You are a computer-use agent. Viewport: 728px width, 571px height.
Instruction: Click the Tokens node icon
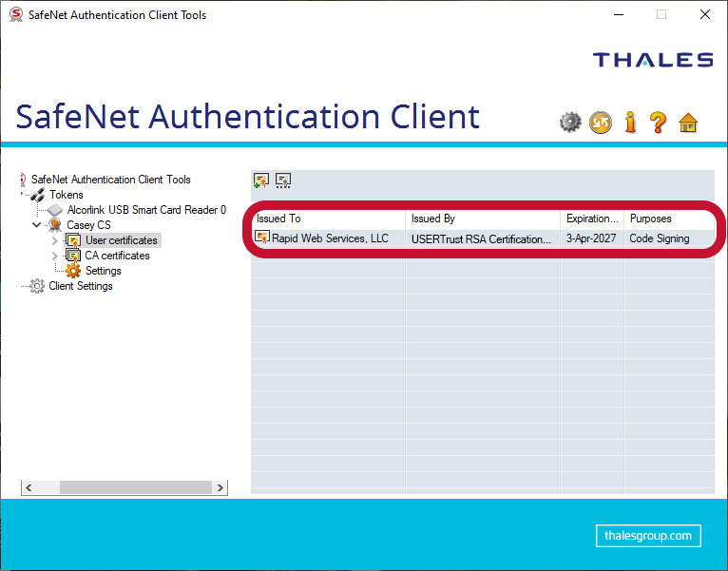point(38,195)
